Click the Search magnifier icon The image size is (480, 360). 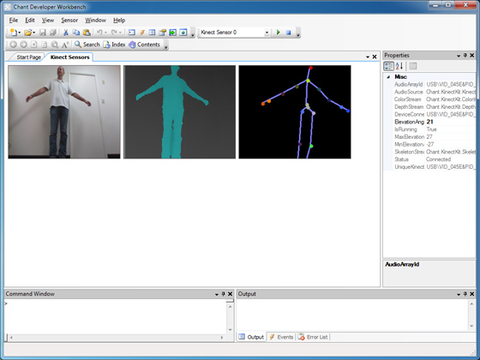78,44
